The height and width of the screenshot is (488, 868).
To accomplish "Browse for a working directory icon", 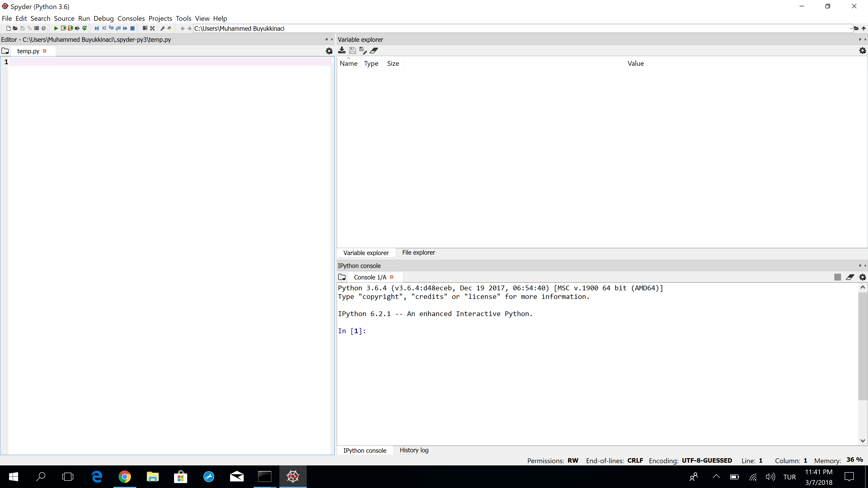I will (856, 29).
